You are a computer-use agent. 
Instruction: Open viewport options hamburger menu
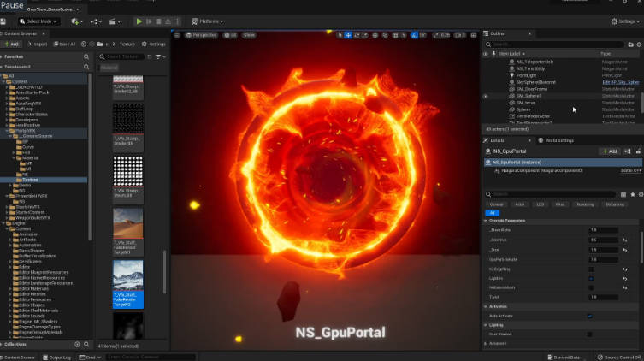click(x=175, y=35)
